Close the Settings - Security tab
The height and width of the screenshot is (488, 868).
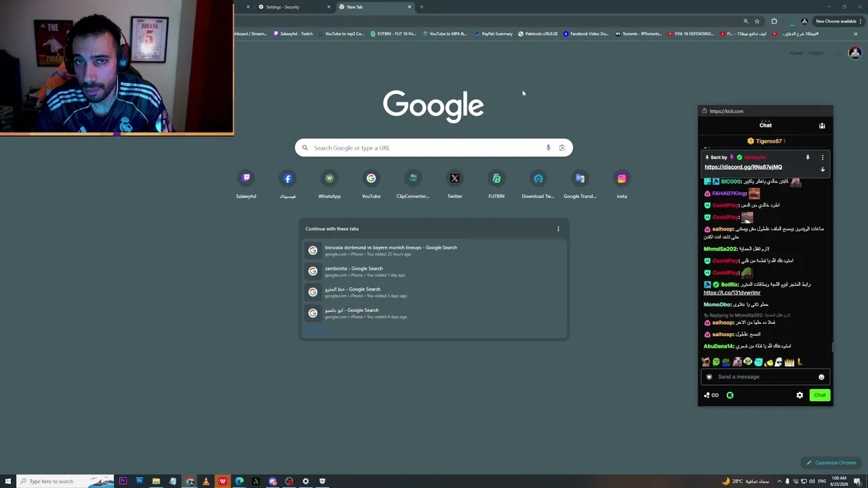point(329,7)
